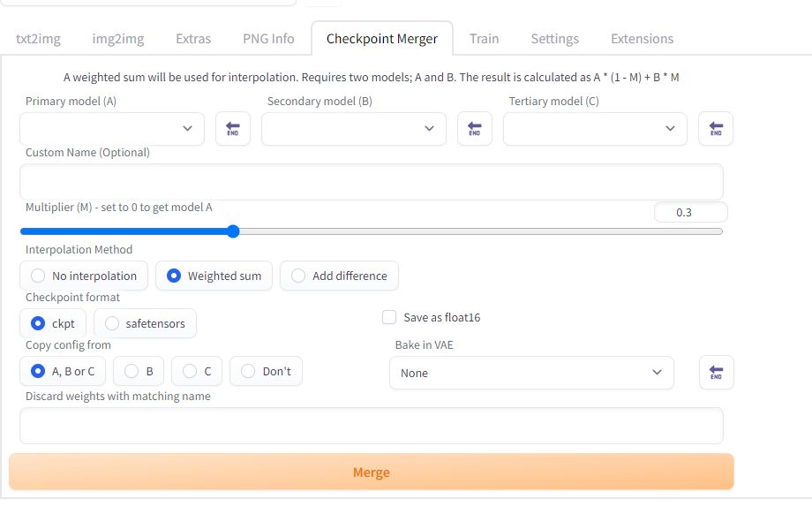Click refresh icon beside Secondary model dropdown
The height and width of the screenshot is (514, 812).
[x=475, y=129]
